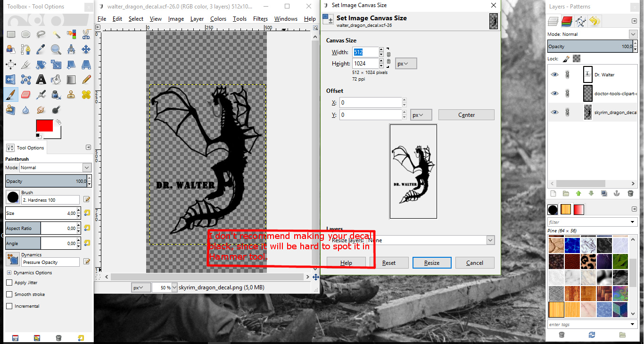Viewport: 644px width, 344px height.
Task: Cancel the Set Image Canvas Size dialog
Action: 475,263
